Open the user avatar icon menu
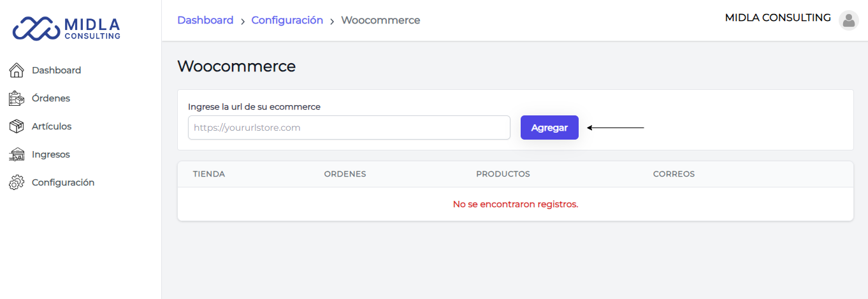 click(848, 20)
